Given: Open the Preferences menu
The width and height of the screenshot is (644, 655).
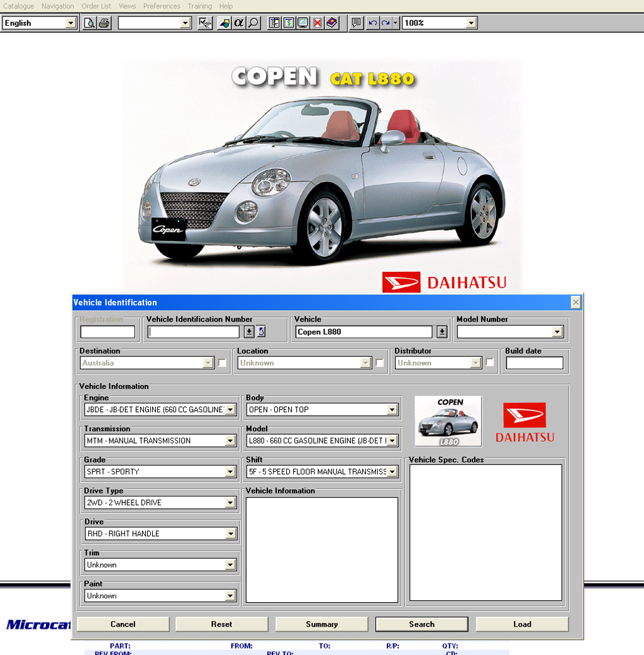Looking at the screenshot, I should (162, 6).
